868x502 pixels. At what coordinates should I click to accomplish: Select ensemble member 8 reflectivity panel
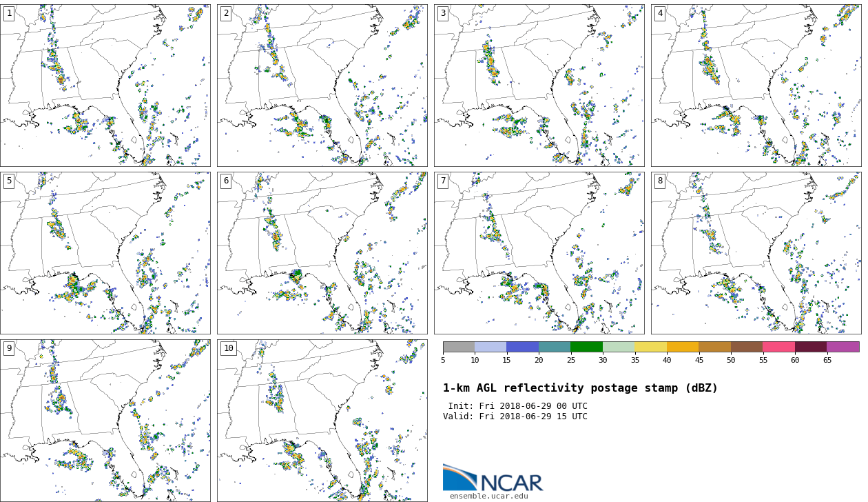pyautogui.click(x=756, y=253)
